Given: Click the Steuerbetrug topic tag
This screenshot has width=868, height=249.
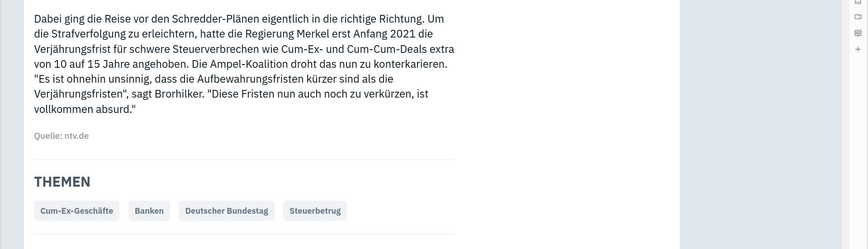Looking at the screenshot, I should click(315, 211).
